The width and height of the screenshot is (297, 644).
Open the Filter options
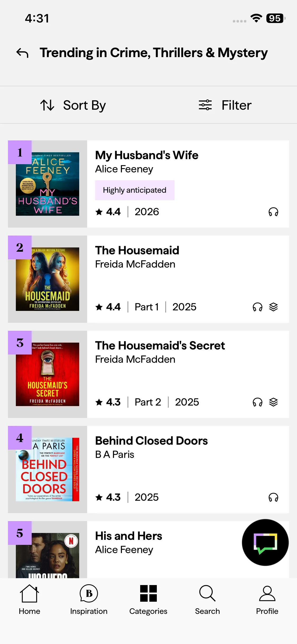click(x=225, y=105)
